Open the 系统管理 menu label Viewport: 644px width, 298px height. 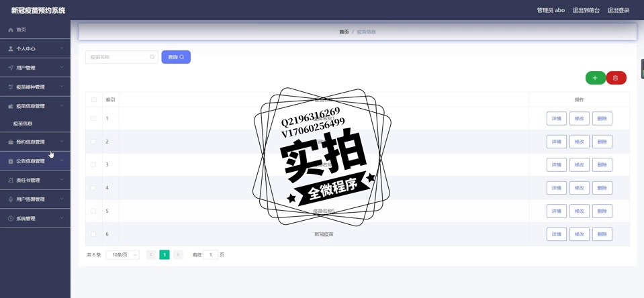[x=26, y=219]
